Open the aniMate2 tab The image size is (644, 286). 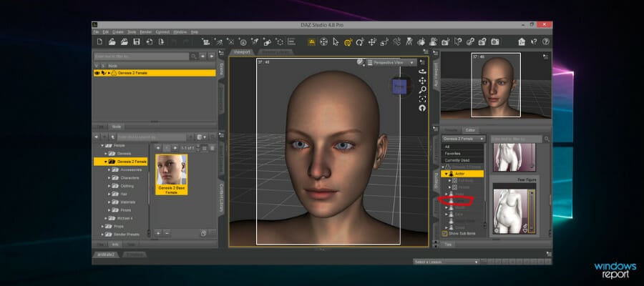106,255
